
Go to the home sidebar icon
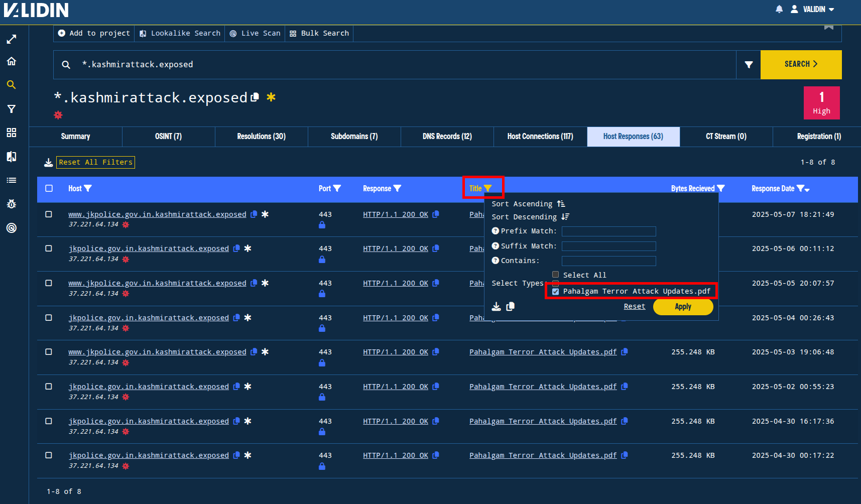12,61
